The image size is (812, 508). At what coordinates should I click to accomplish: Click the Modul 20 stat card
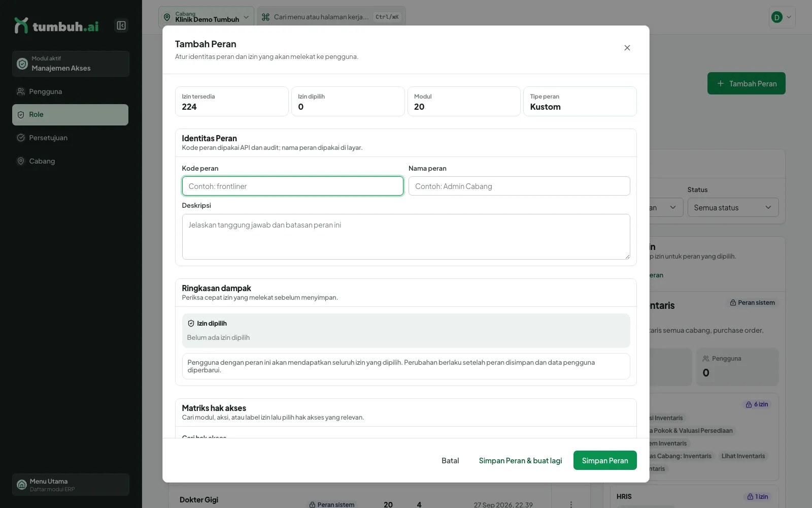(464, 102)
